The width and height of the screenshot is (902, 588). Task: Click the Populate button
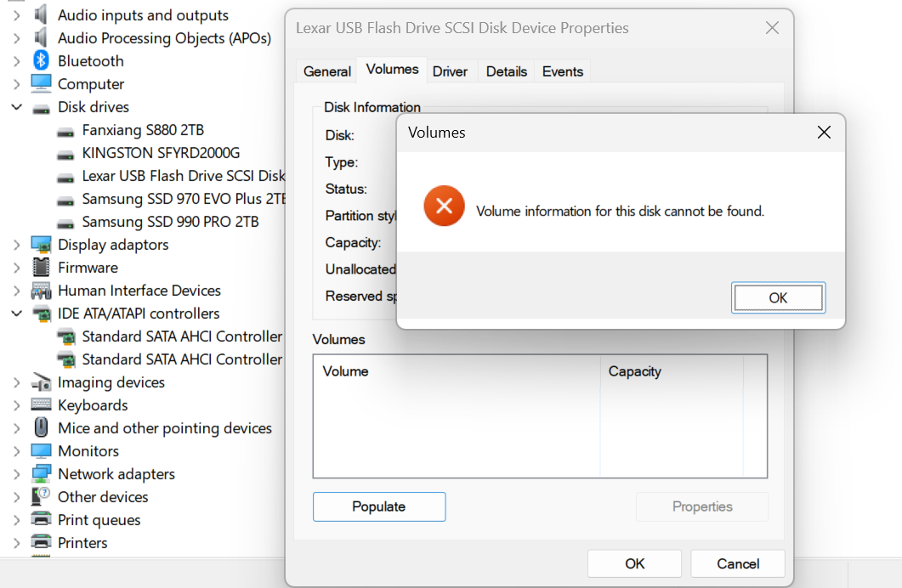(379, 506)
